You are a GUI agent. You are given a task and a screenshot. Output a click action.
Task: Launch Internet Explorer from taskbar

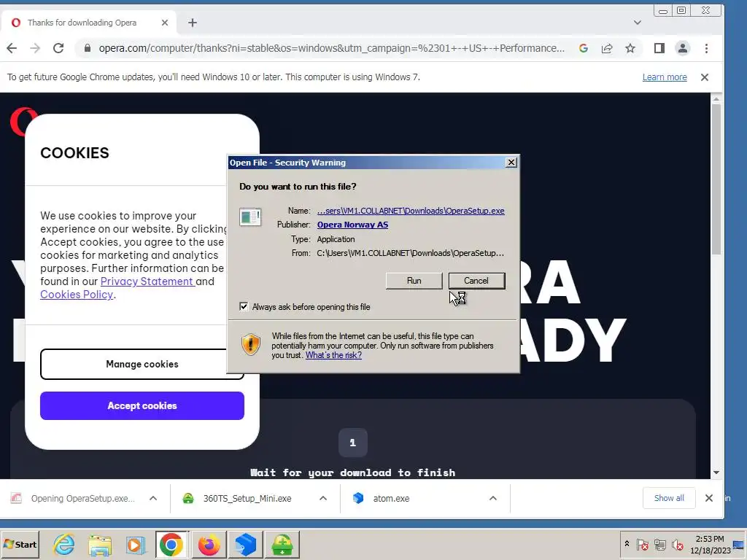coord(64,545)
